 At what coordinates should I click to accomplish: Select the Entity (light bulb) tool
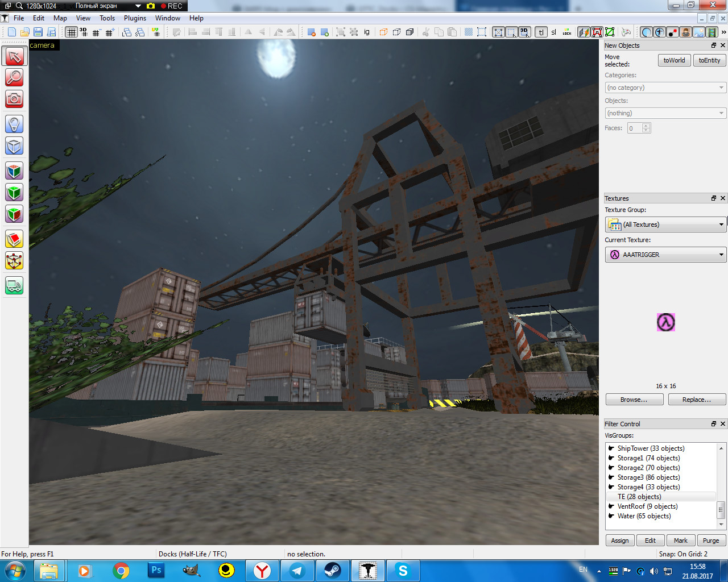tap(14, 123)
